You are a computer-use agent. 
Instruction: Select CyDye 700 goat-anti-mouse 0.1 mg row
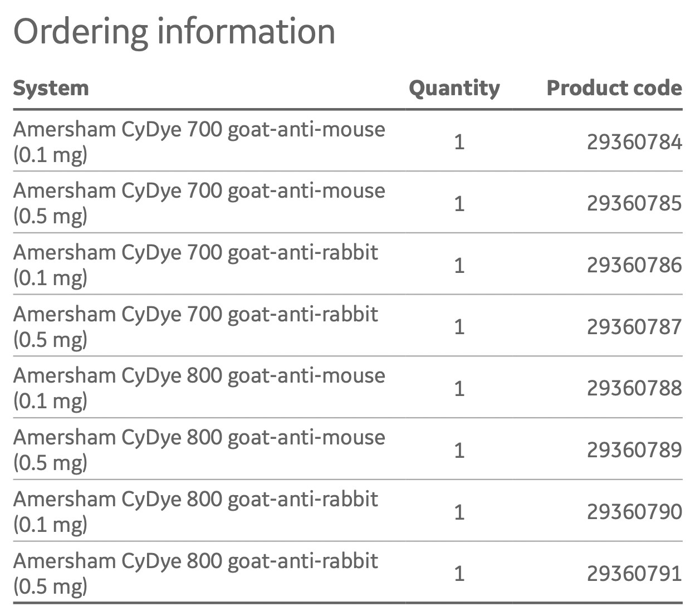pos(347,141)
